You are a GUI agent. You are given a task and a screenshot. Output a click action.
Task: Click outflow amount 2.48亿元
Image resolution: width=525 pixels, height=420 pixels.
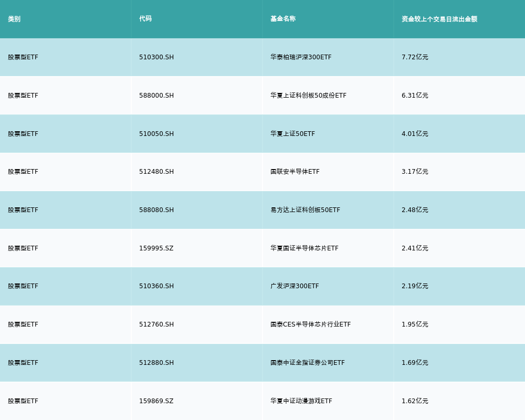point(415,210)
